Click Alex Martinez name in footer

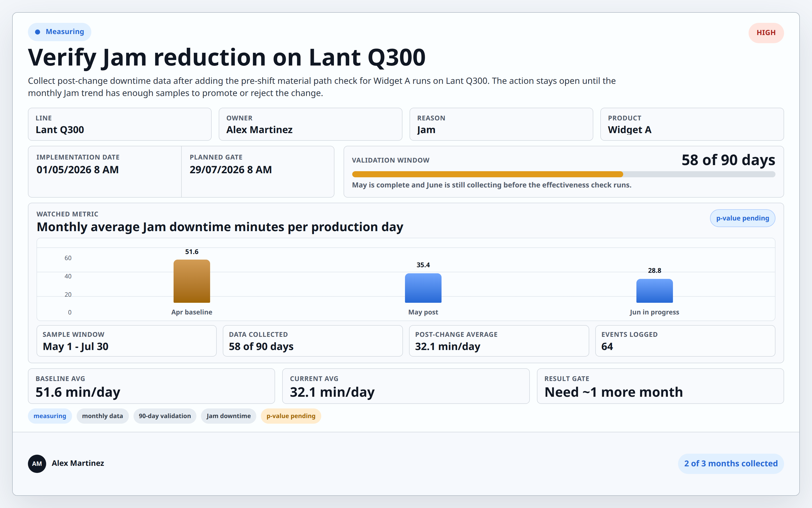tap(78, 463)
